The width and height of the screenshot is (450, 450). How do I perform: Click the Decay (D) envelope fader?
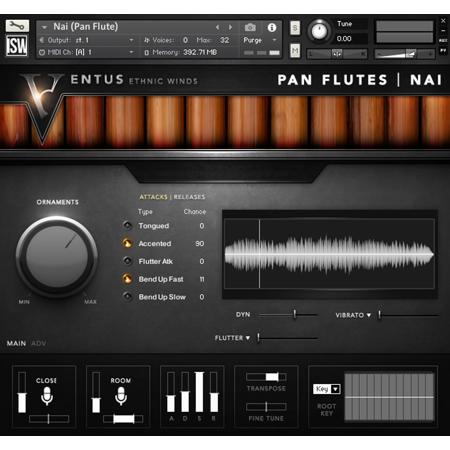click(185, 392)
